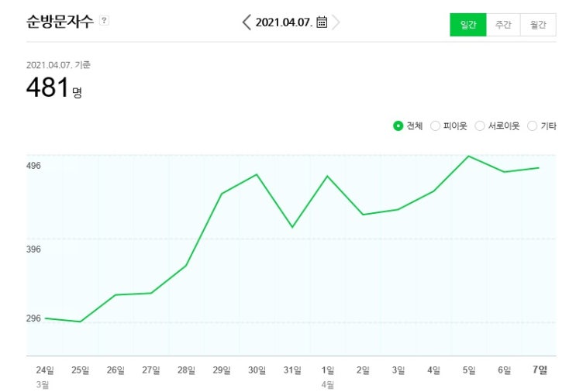Image resolution: width=576 pixels, height=392 pixels.
Task: Click the 296 y-axis value
Action: tap(33, 318)
